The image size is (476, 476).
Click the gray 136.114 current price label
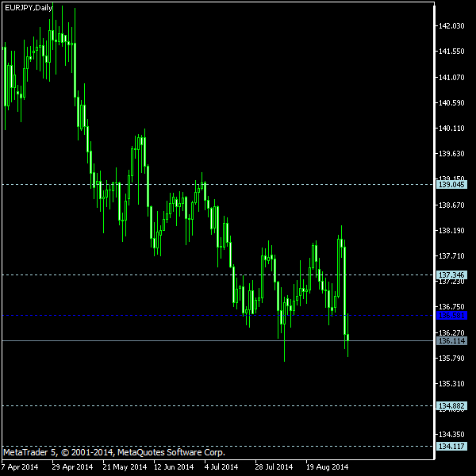point(451,341)
